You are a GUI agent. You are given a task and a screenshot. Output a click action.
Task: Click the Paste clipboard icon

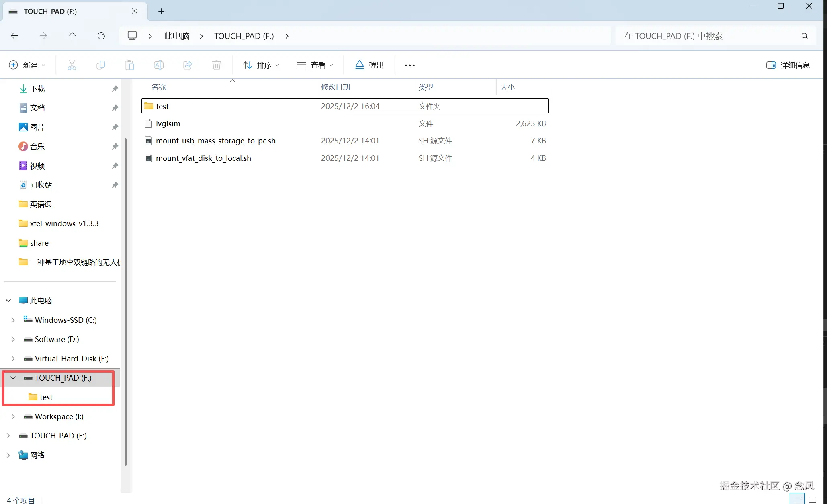[x=130, y=65]
